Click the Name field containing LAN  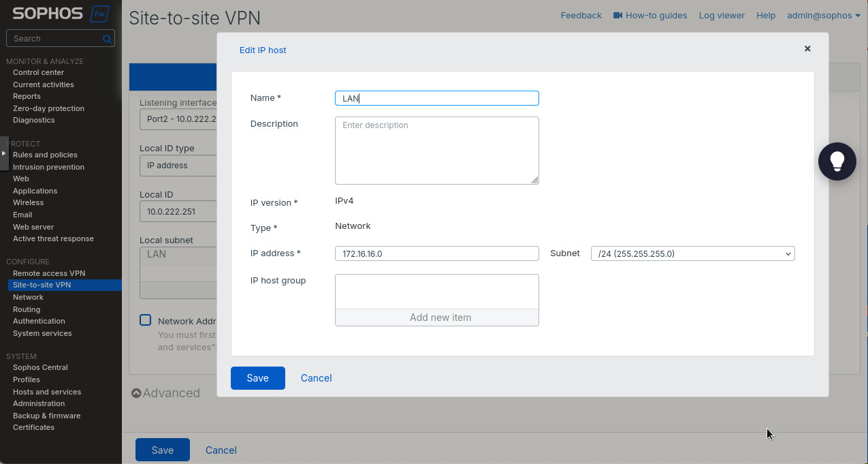(x=436, y=98)
